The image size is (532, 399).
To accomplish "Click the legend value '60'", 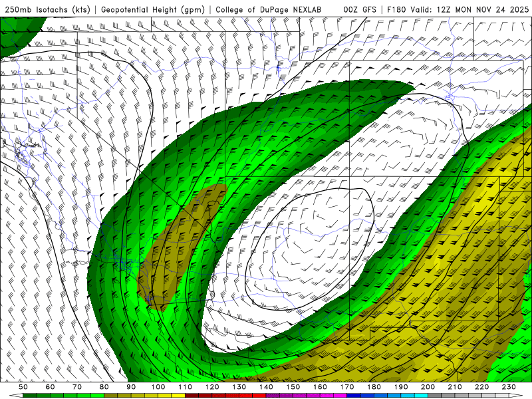I will pos(51,387).
